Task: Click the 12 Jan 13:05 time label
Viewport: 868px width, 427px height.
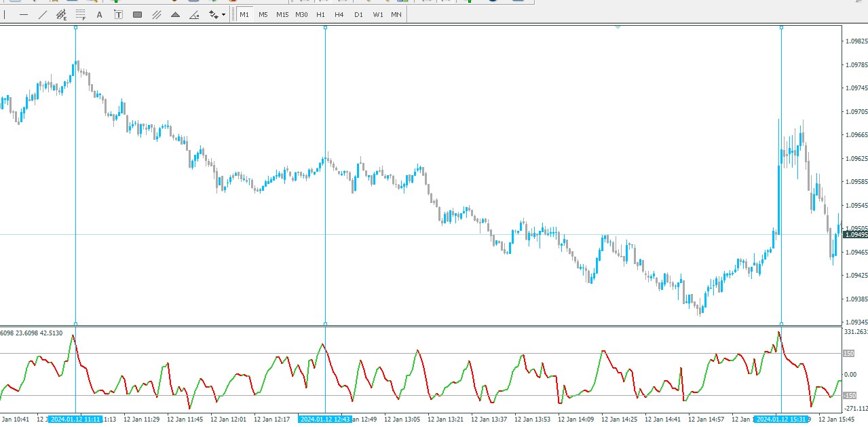Action: click(x=403, y=420)
